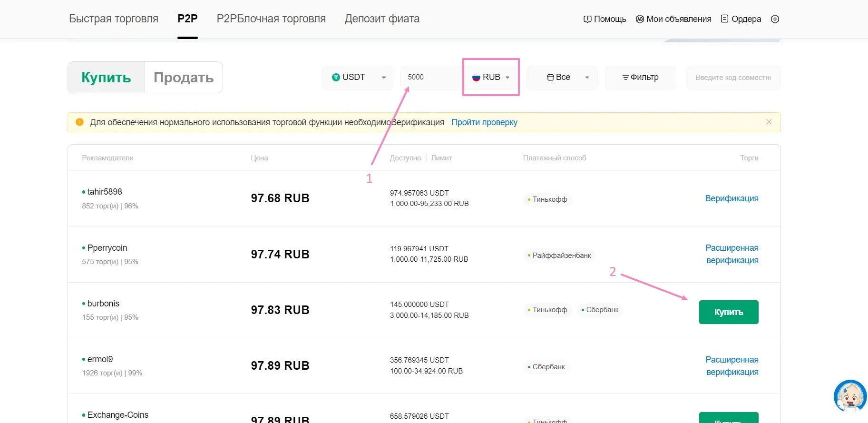Click the 97.83 RUB price

[x=280, y=310]
